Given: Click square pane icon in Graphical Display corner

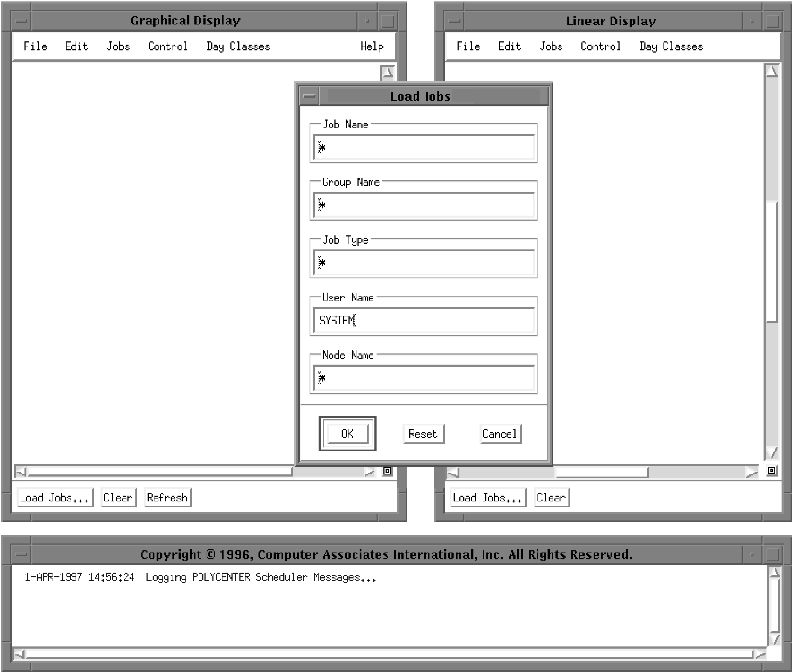Looking at the screenshot, I should 387,471.
